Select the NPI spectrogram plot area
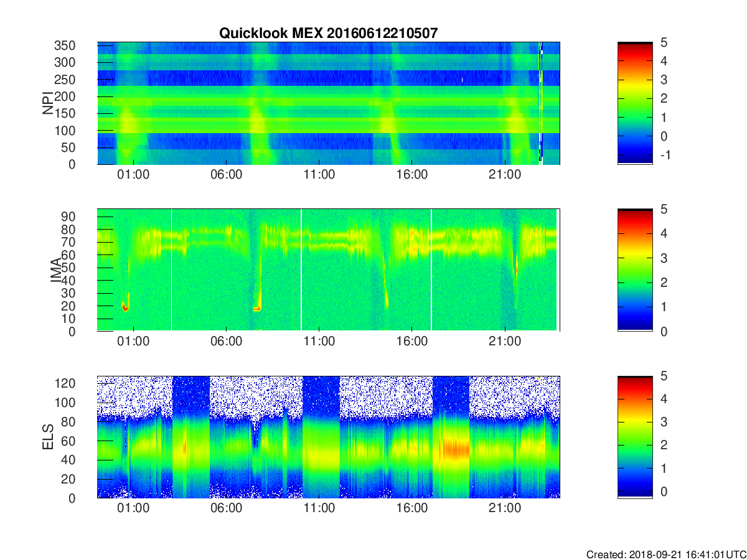The width and height of the screenshot is (747, 560). [x=329, y=103]
